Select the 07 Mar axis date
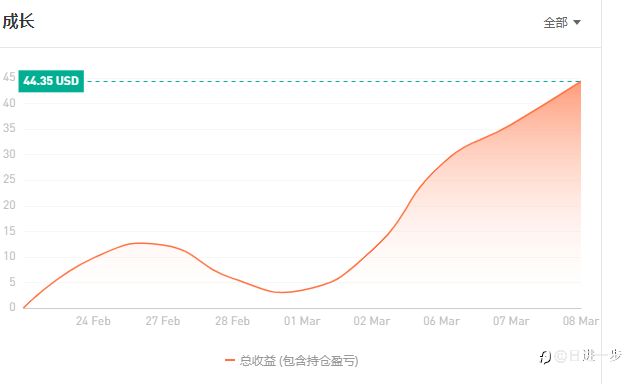Image resolution: width=629 pixels, height=384 pixels. 511,321
